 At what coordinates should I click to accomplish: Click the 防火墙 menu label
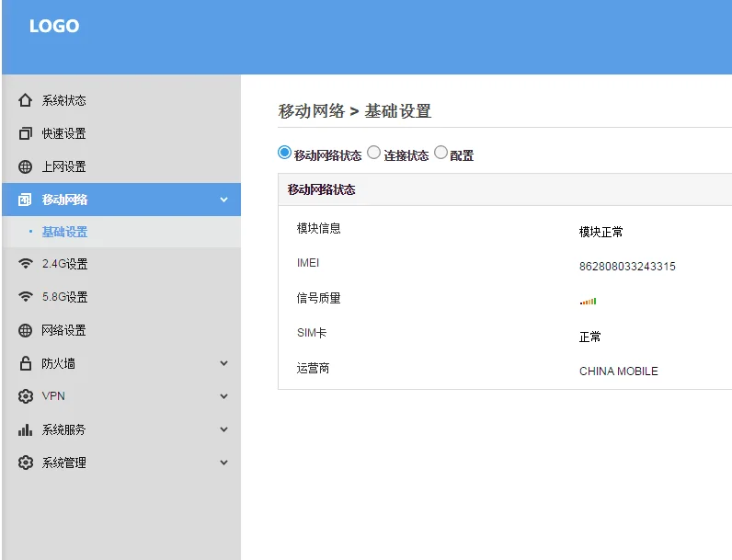point(58,363)
